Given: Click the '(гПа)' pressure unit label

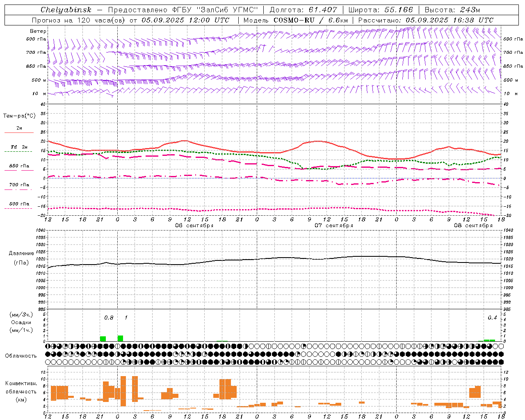Looking at the screenshot, I should [x=21, y=263].
